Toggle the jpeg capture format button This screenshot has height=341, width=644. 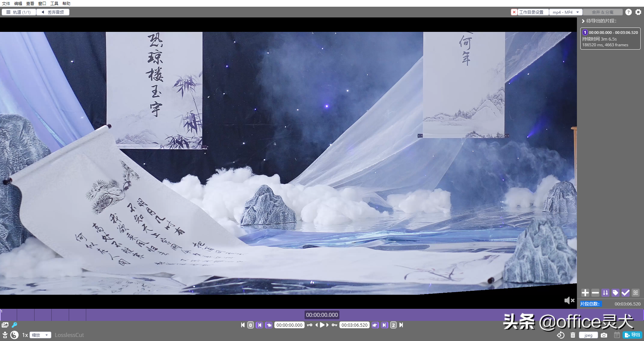tap(588, 335)
